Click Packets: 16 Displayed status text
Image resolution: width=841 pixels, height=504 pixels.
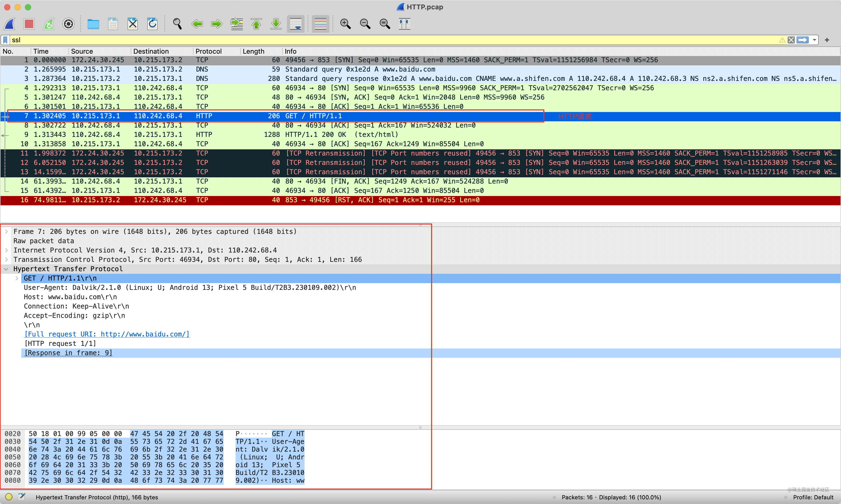(x=611, y=497)
